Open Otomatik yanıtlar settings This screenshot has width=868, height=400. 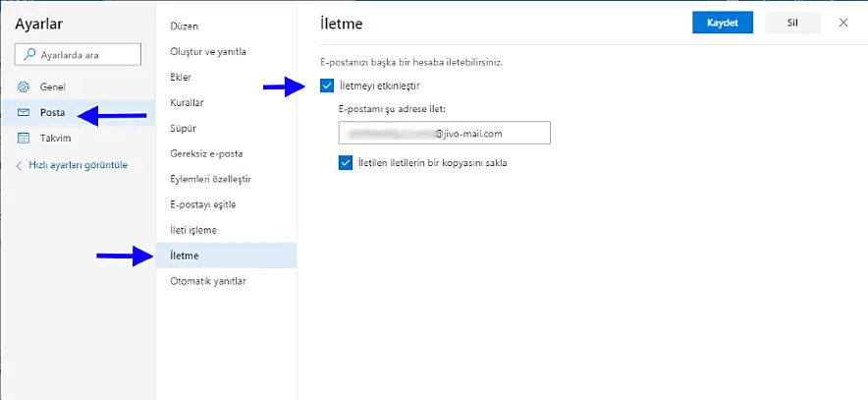tap(207, 281)
